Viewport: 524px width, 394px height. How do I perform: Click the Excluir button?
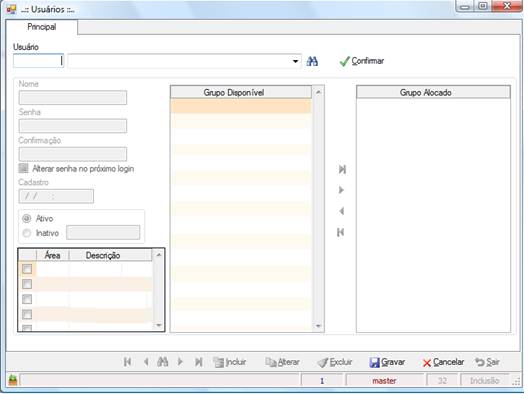pyautogui.click(x=335, y=362)
